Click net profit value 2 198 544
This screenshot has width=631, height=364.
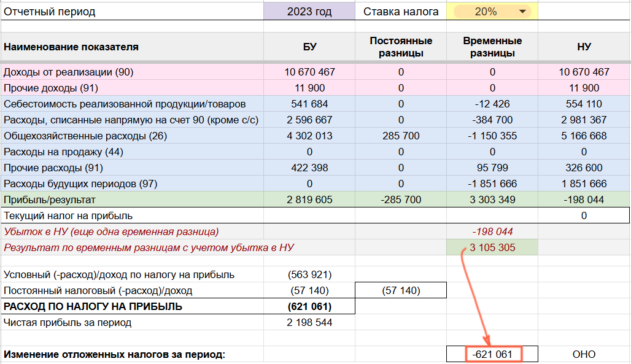coord(309,322)
